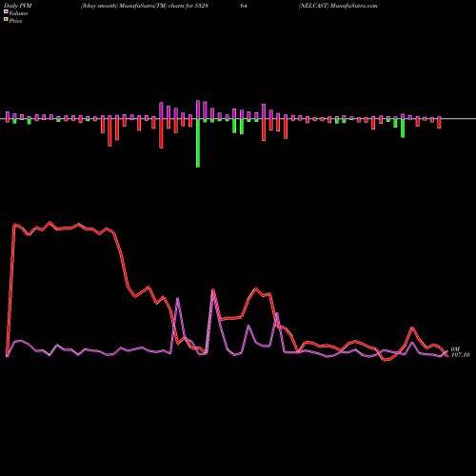Click the magenta Volume legend swatch

pos(6,12)
